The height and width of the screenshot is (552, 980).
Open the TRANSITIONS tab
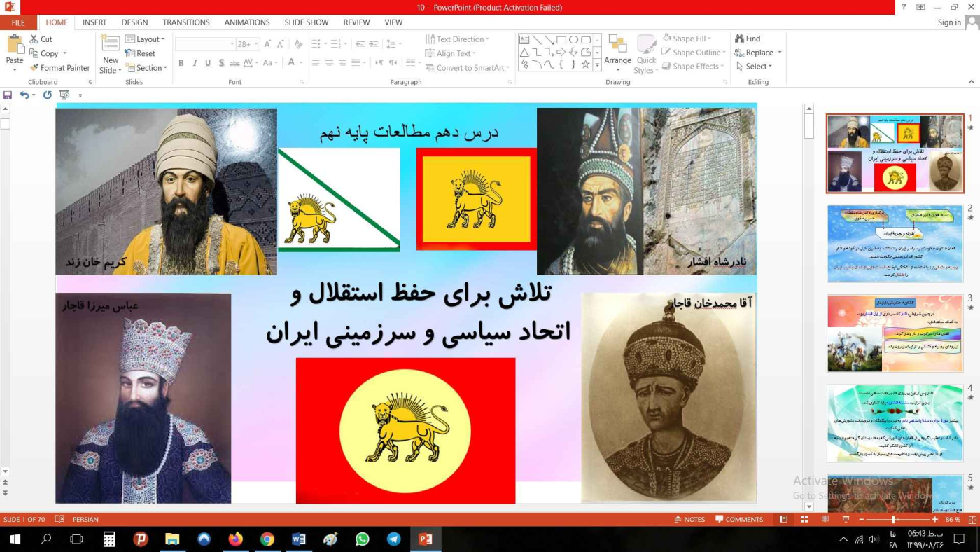[186, 22]
